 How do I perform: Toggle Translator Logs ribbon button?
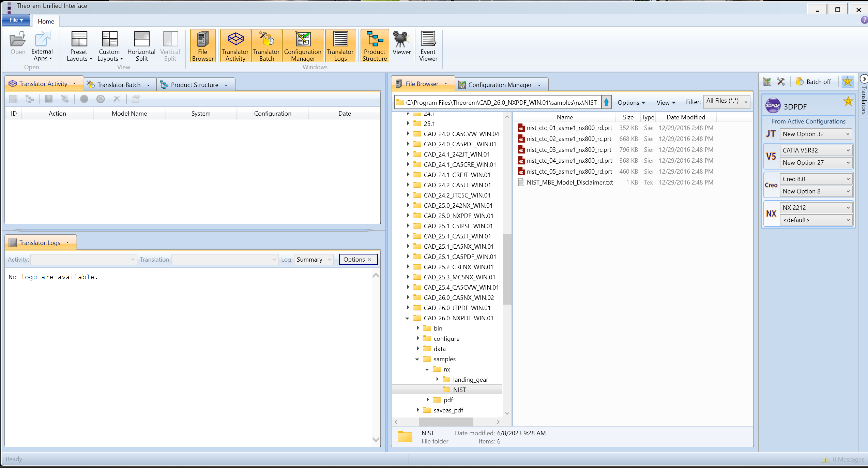[340, 46]
